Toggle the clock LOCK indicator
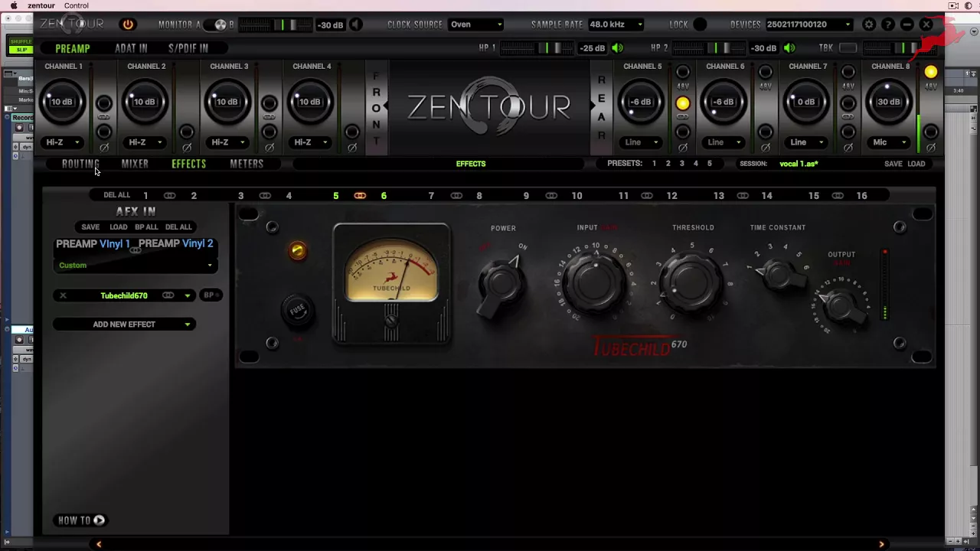Image resolution: width=980 pixels, height=551 pixels. point(700,24)
